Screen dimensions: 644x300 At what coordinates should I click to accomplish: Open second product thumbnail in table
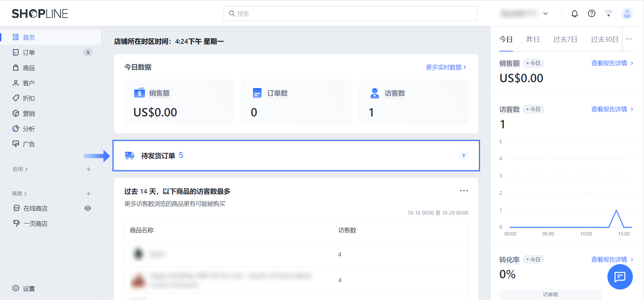coord(138,280)
